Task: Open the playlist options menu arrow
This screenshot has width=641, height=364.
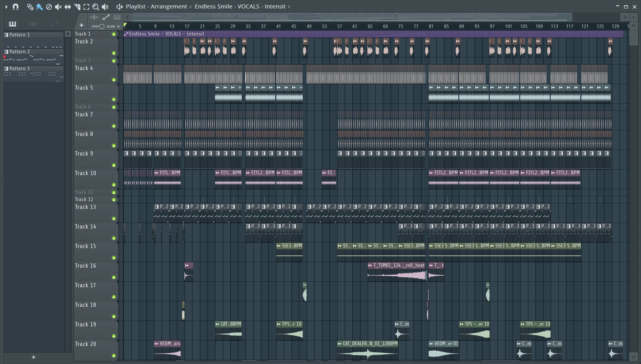Action: point(6,7)
